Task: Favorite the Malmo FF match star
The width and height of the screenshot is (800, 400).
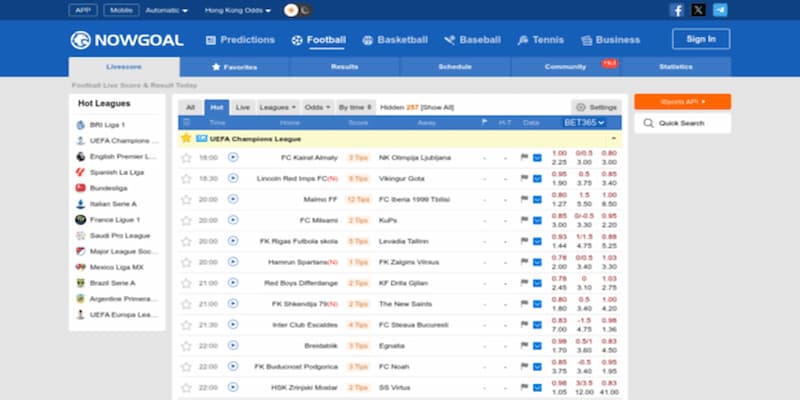Action: pos(186,200)
